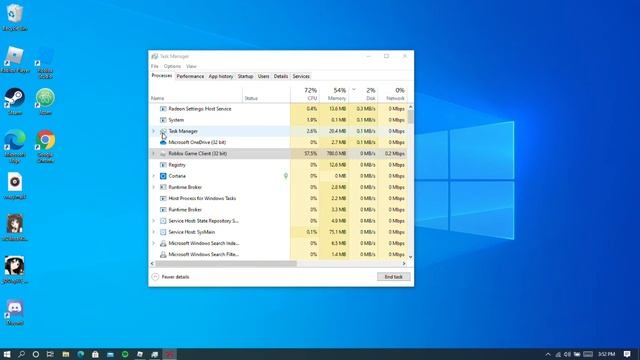Click the right arrow of the horizontal scrollbar
640x360 pixels.
pos(404,264)
